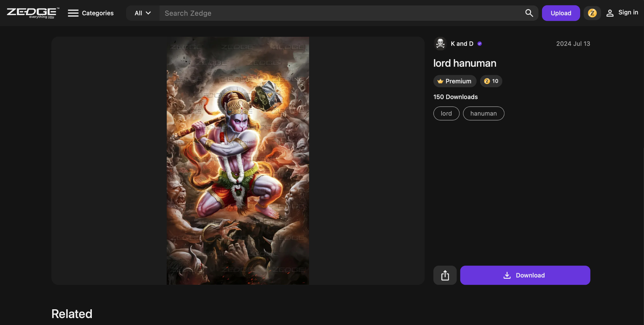Open the hamburger Categories menu icon

click(x=73, y=13)
